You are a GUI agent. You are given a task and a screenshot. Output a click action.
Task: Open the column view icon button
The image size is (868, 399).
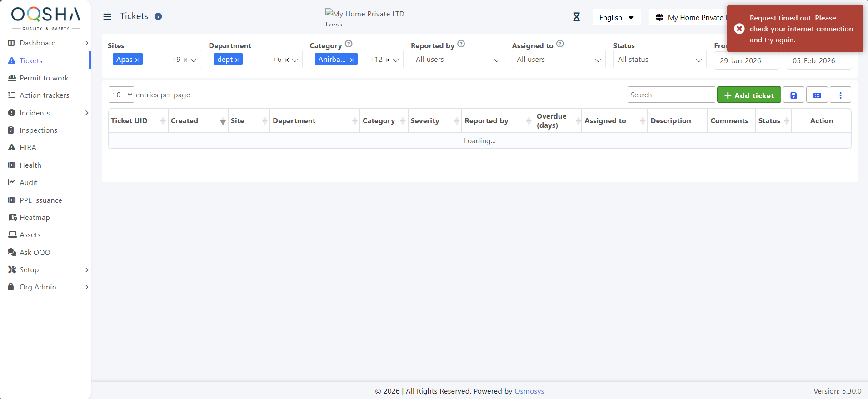[817, 95]
